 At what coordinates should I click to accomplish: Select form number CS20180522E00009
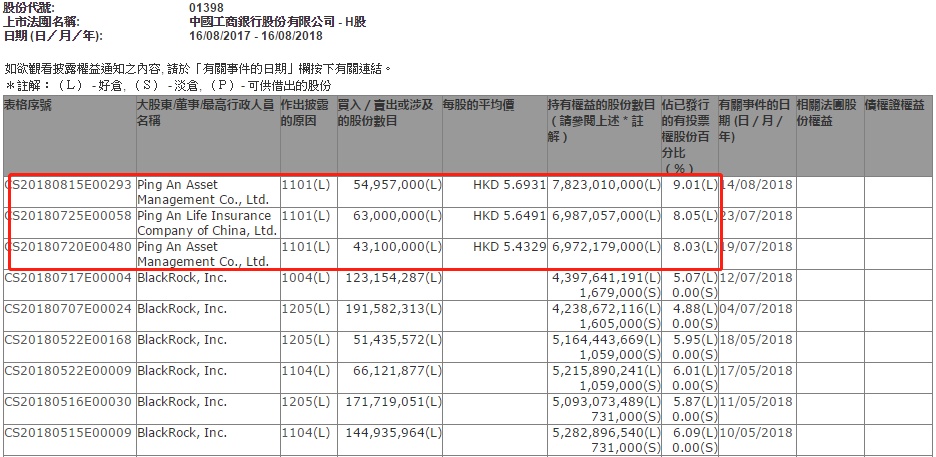(x=67, y=370)
